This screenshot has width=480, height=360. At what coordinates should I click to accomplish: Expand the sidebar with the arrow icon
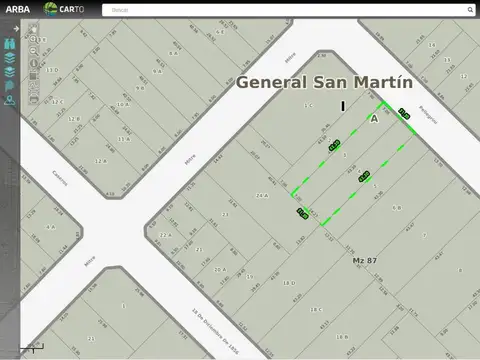[16, 29]
